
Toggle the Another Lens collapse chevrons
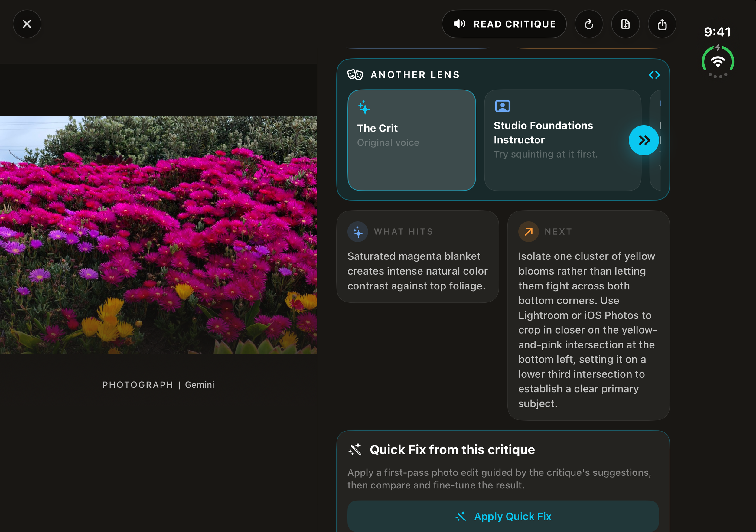click(x=654, y=75)
